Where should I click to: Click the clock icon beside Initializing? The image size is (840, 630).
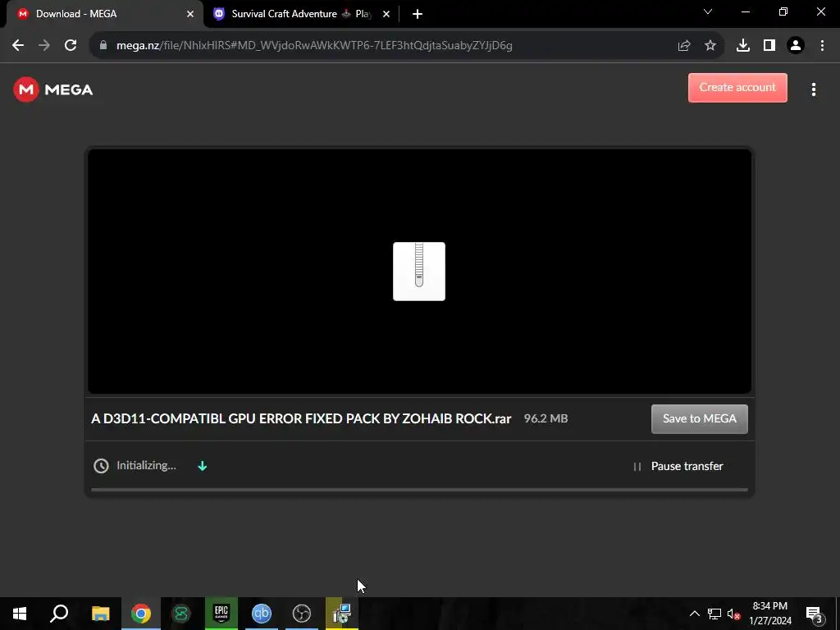click(x=101, y=466)
